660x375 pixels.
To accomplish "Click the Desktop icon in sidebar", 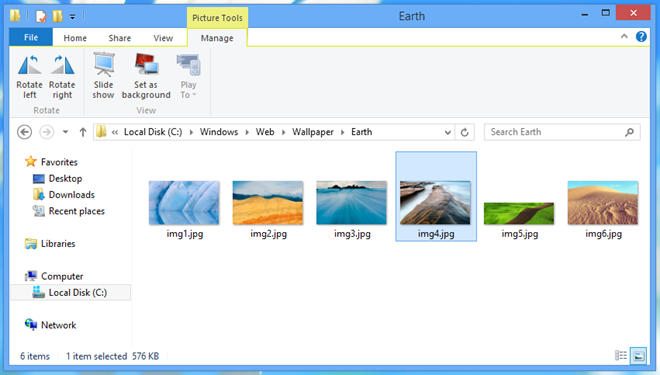I will [39, 179].
